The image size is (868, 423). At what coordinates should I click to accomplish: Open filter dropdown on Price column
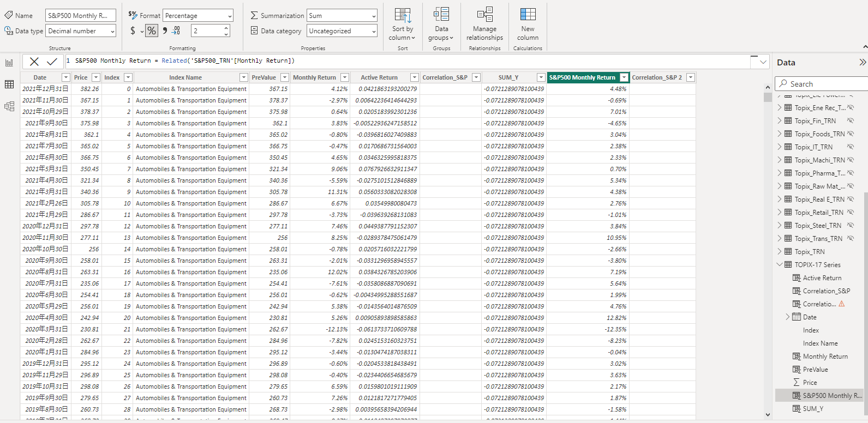coord(96,77)
